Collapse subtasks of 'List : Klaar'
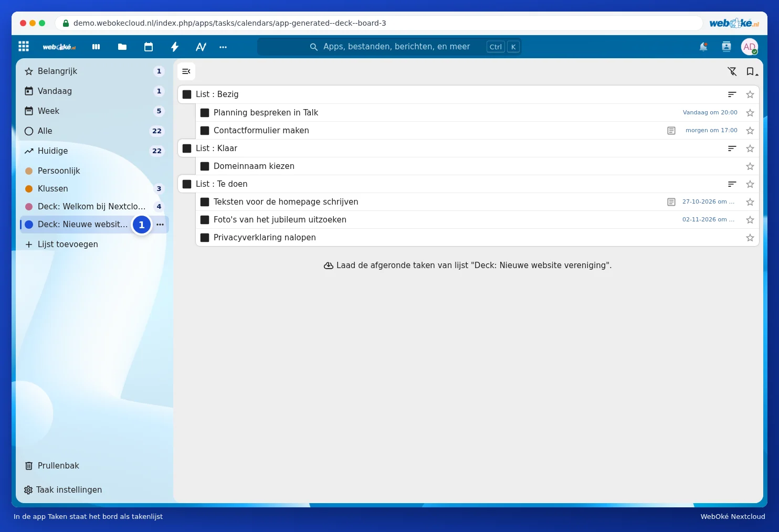This screenshot has width=779, height=532. point(732,148)
